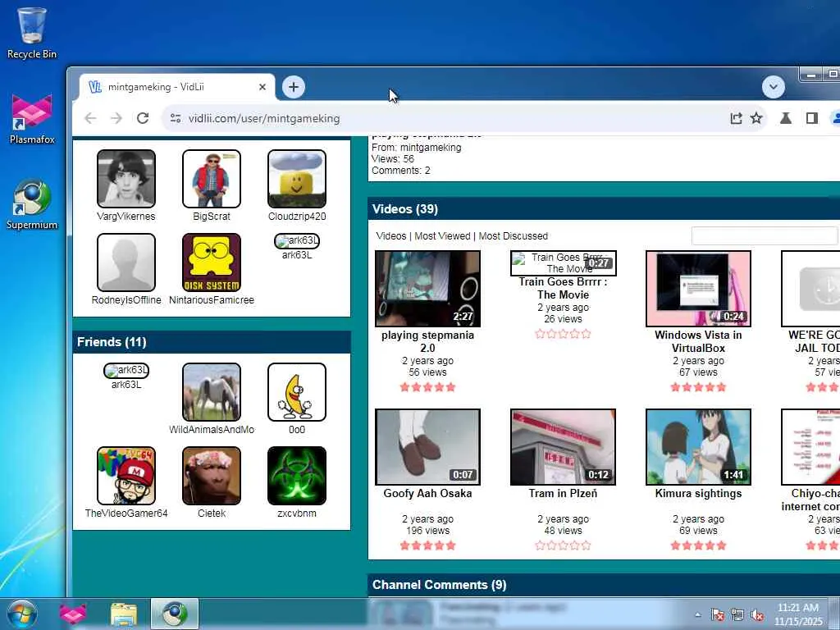
Task: Open the Chrome Labs flask icon
Action: (785, 118)
